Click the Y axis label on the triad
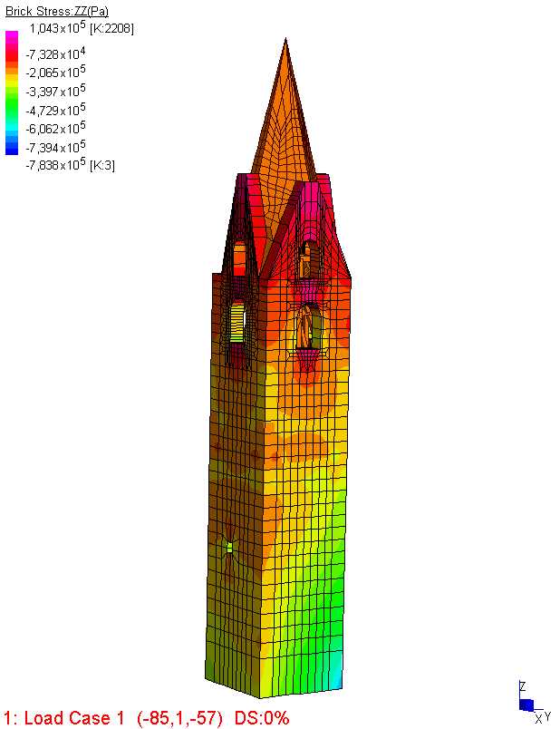Image resolution: width=560 pixels, height=729 pixels. tap(546, 716)
